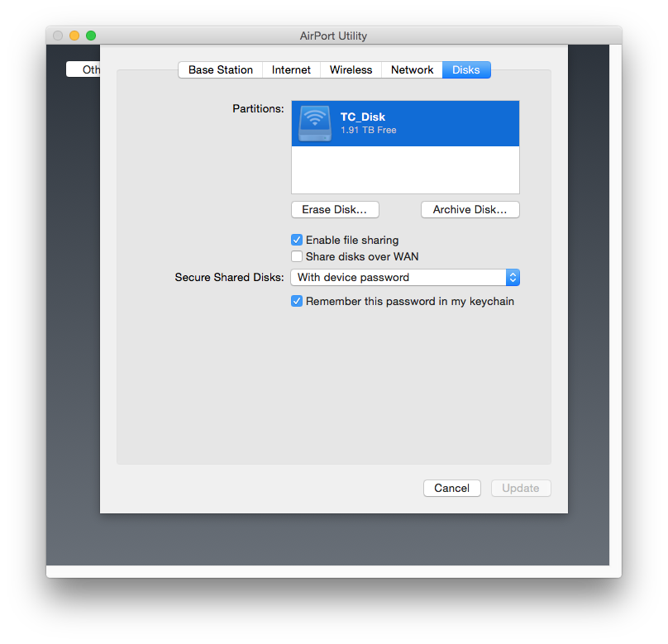
Task: Open the Secure Shared Disks dropdown
Action: click(x=405, y=277)
